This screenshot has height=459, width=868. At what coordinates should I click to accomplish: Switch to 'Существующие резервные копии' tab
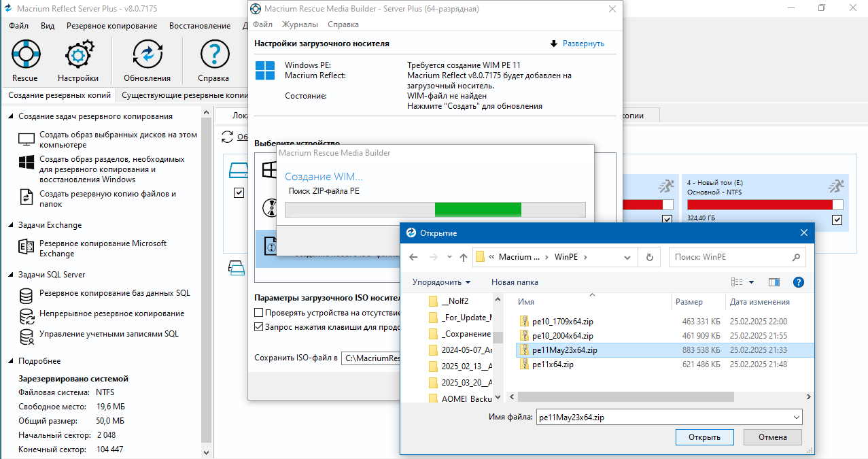click(184, 96)
